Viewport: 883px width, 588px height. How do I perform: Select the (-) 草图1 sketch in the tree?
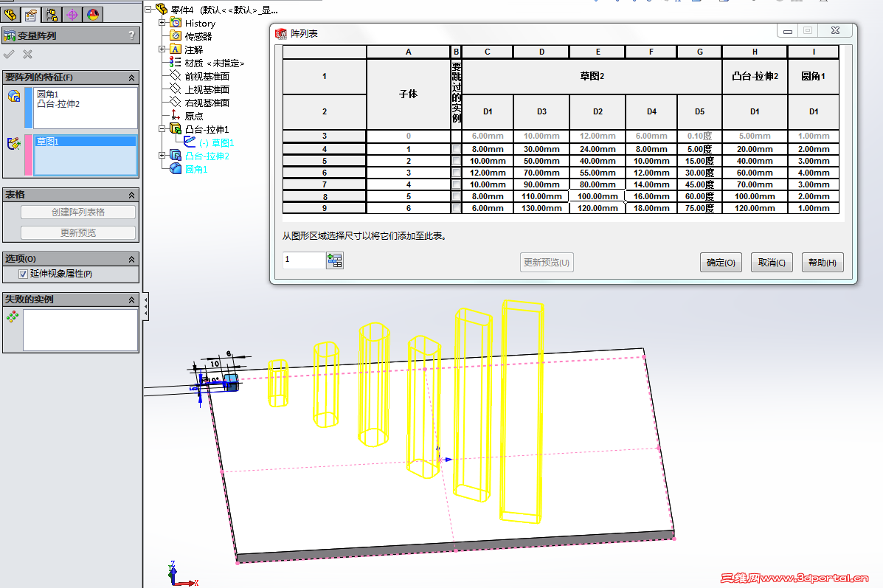(x=217, y=143)
